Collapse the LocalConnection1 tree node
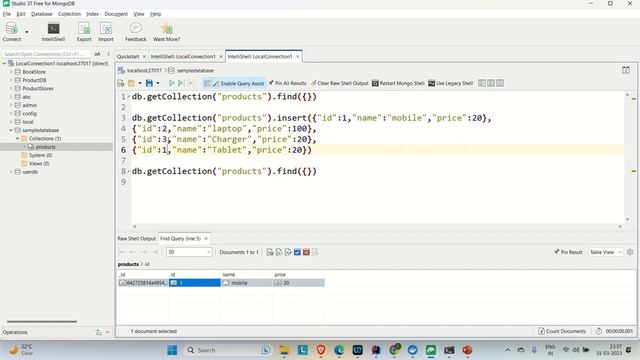The image size is (640, 360). coord(4,64)
